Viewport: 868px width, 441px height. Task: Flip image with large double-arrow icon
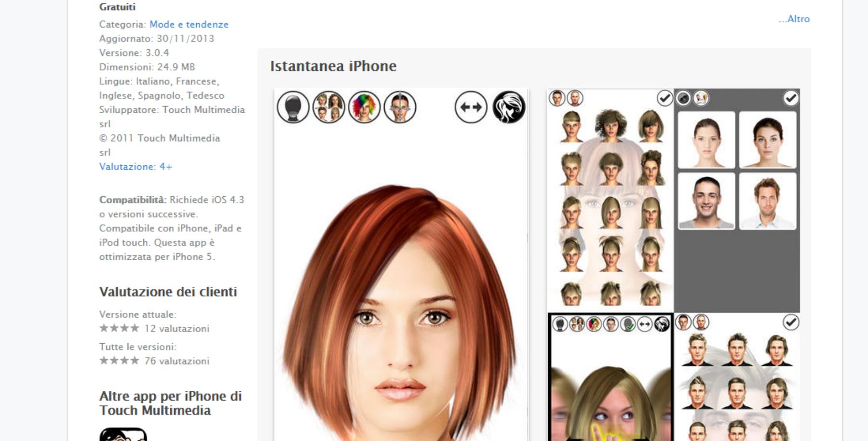471,107
